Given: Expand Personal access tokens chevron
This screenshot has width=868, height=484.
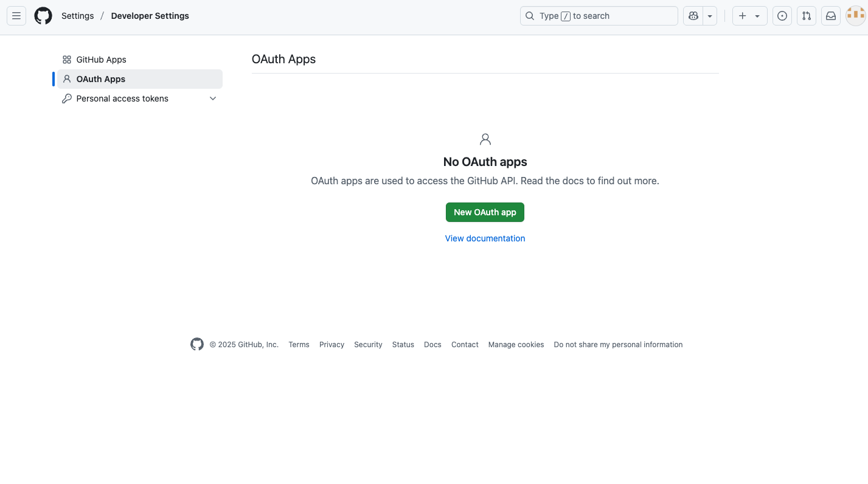Looking at the screenshot, I should click(x=213, y=99).
